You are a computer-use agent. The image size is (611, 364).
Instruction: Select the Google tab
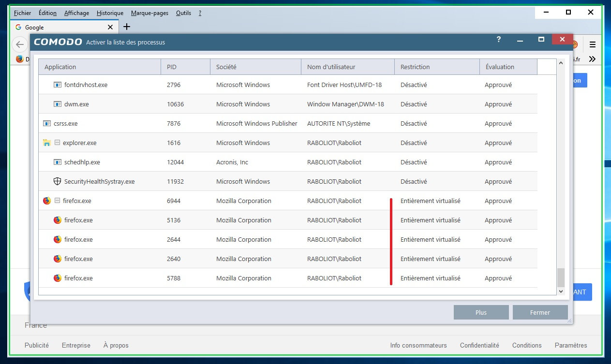pyautogui.click(x=64, y=27)
